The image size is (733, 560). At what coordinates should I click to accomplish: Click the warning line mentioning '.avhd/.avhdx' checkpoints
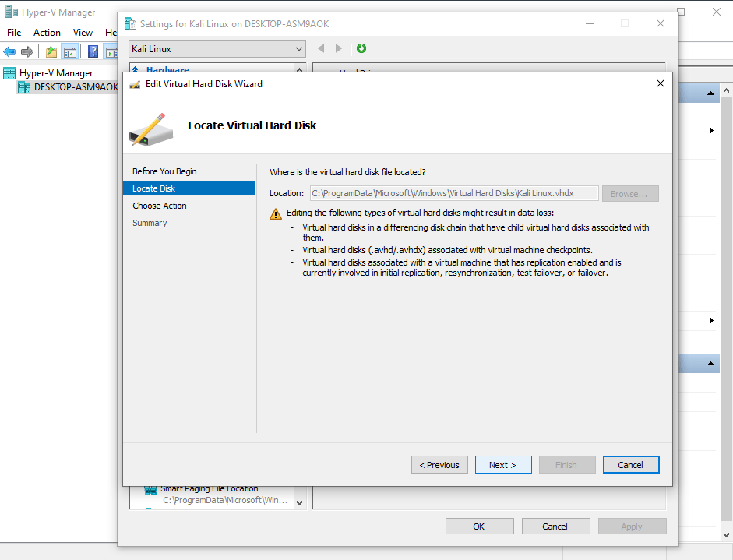tap(447, 250)
